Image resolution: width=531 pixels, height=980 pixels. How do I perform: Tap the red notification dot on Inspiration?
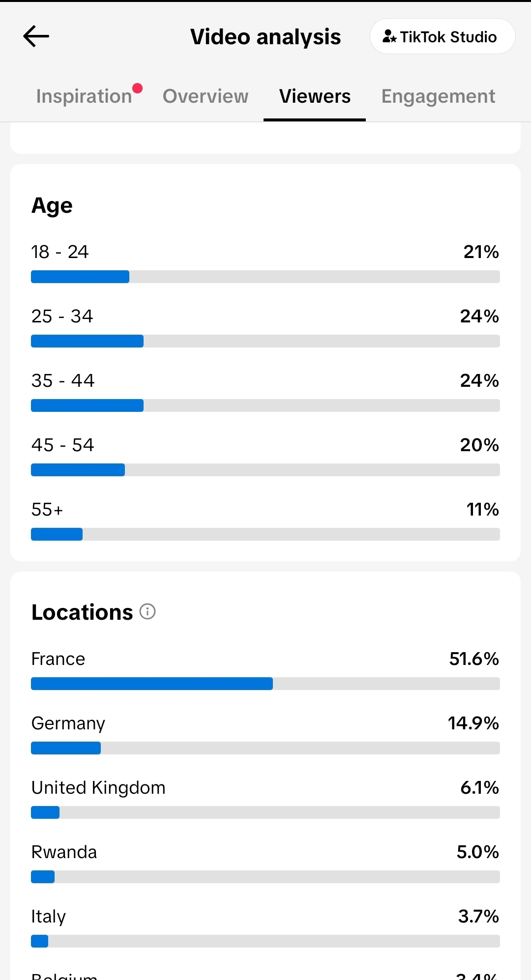[x=138, y=88]
